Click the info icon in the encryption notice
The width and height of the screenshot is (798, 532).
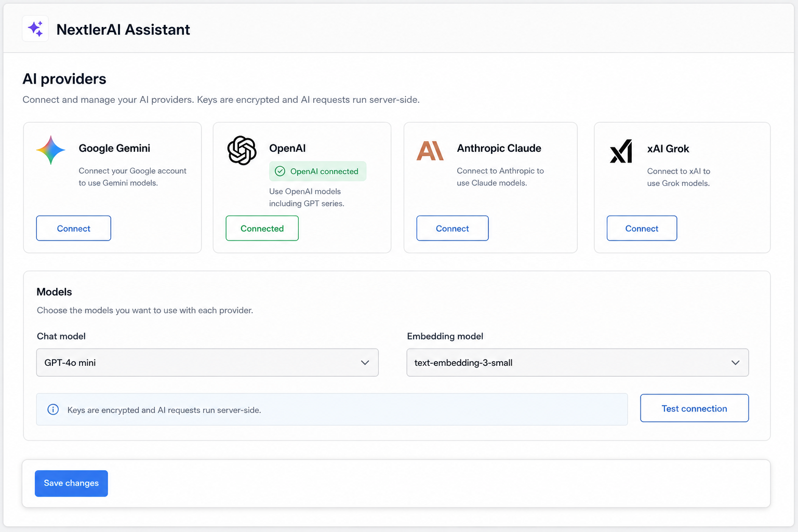pos(53,409)
